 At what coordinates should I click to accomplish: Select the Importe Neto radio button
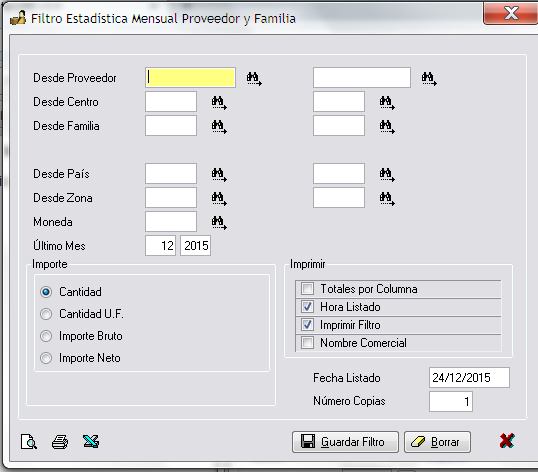46,358
